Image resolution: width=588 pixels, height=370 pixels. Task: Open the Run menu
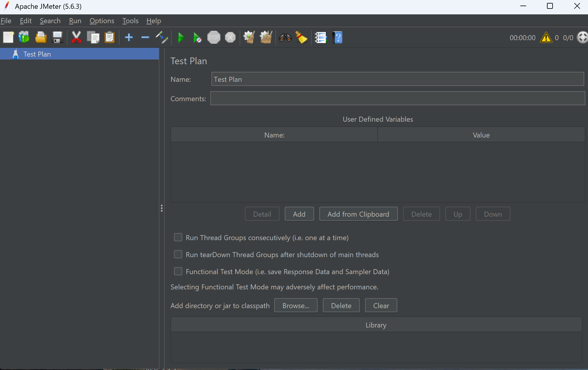click(x=75, y=21)
